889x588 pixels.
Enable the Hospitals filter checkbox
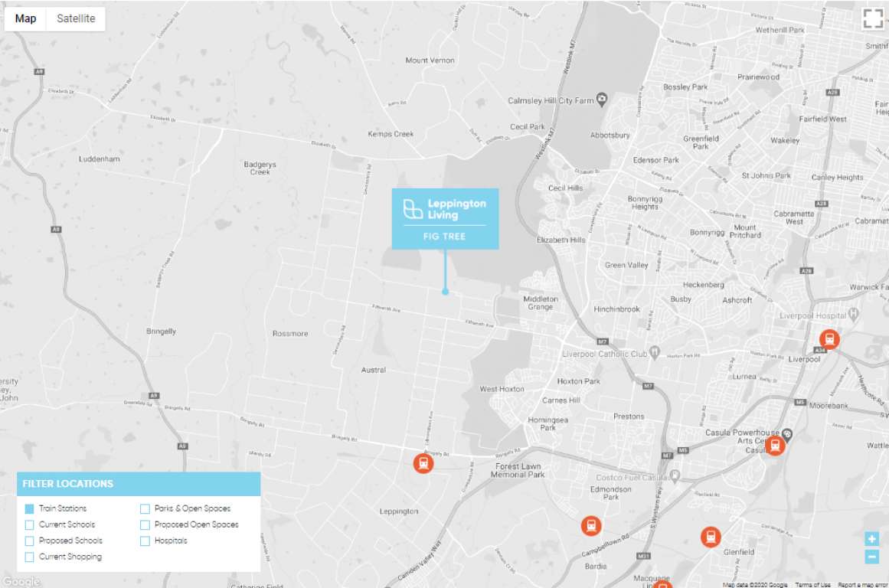pos(145,541)
